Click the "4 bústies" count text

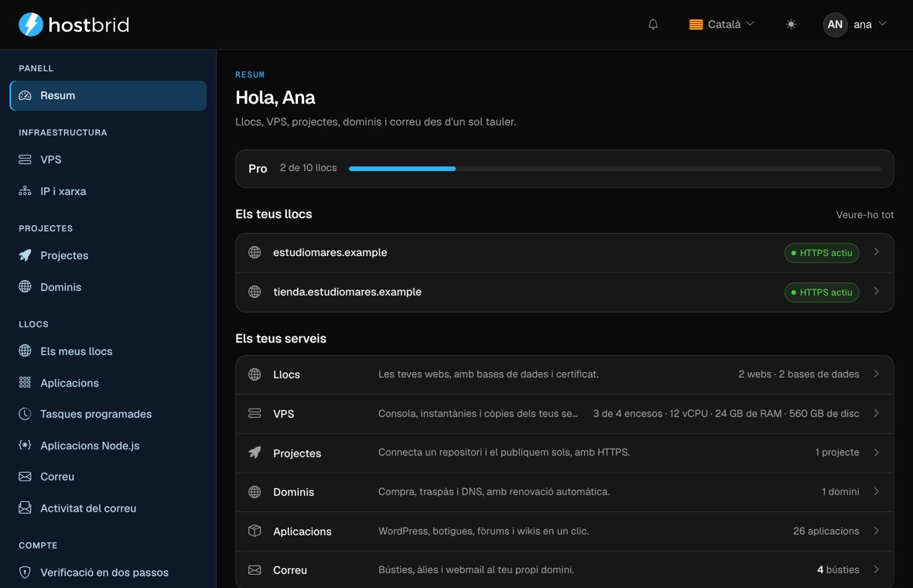[x=838, y=570]
